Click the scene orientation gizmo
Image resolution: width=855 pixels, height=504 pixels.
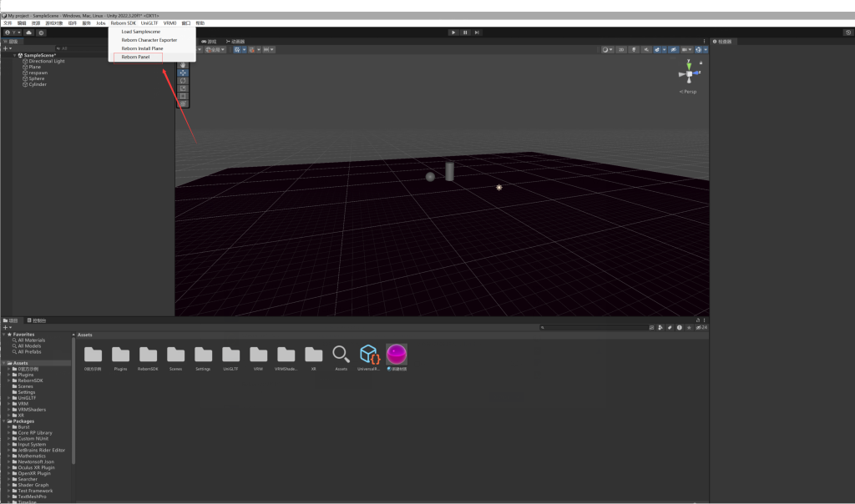click(689, 74)
